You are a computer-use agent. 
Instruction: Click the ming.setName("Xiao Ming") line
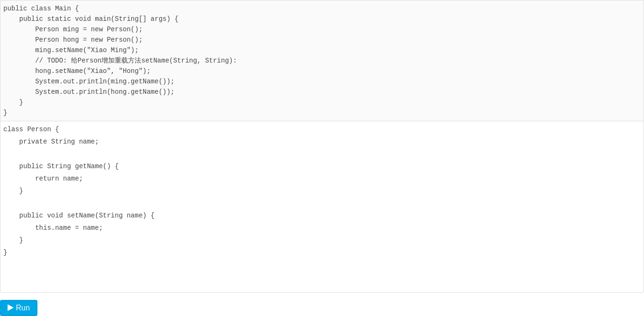click(87, 50)
